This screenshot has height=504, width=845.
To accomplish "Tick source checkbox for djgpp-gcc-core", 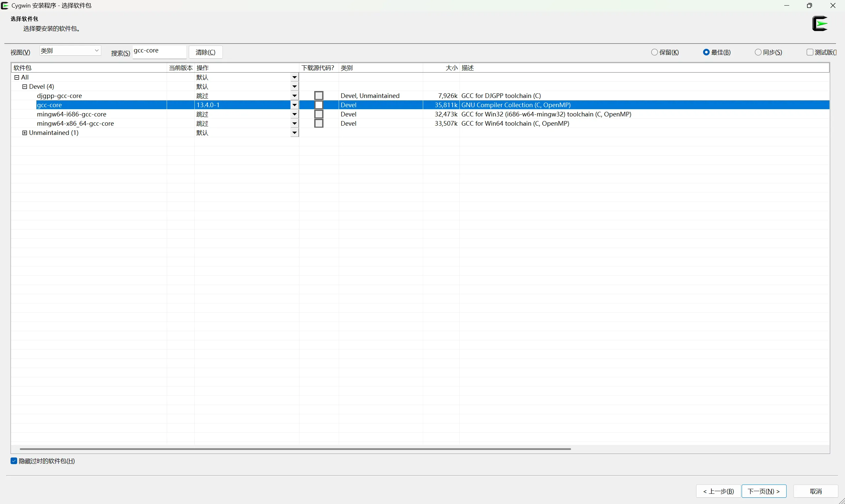I will tap(319, 96).
